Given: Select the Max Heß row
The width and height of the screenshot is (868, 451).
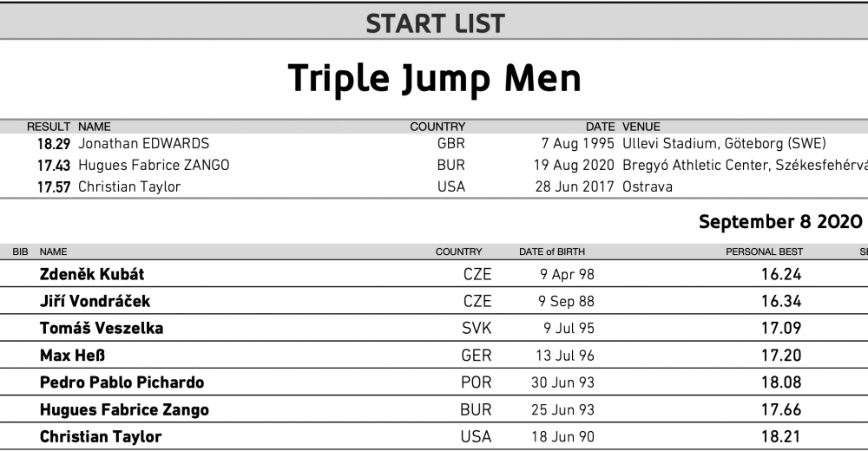Looking at the screenshot, I should [434, 356].
